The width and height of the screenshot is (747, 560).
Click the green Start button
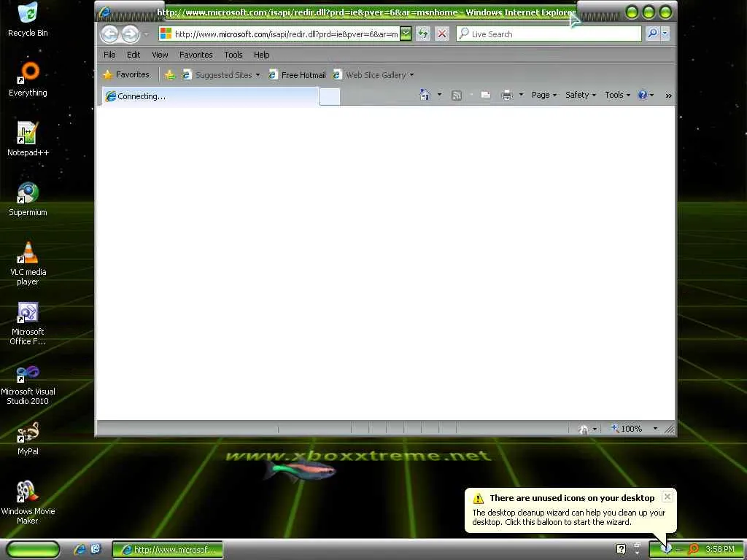click(x=34, y=550)
